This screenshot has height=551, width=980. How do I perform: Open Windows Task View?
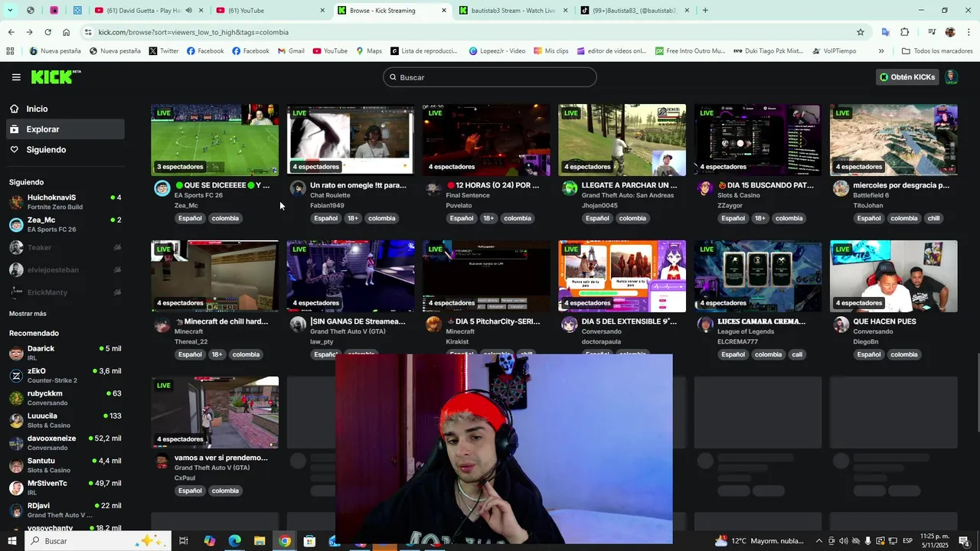click(184, 541)
